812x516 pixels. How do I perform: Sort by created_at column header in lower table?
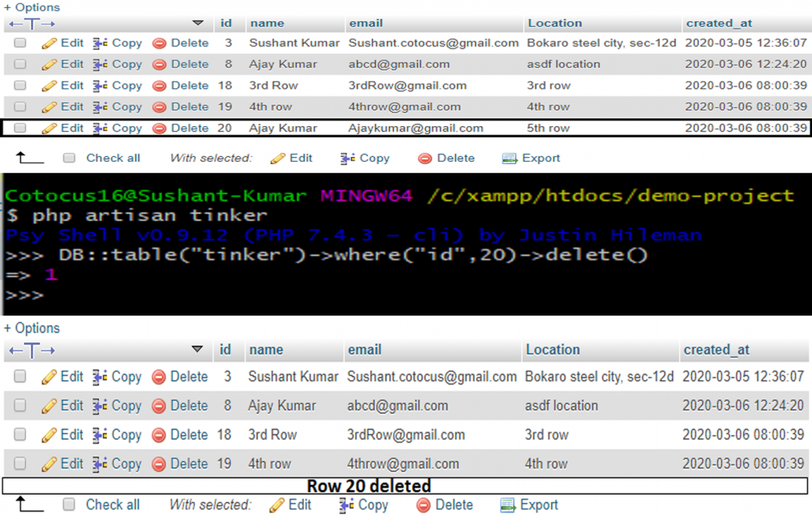tap(716, 350)
